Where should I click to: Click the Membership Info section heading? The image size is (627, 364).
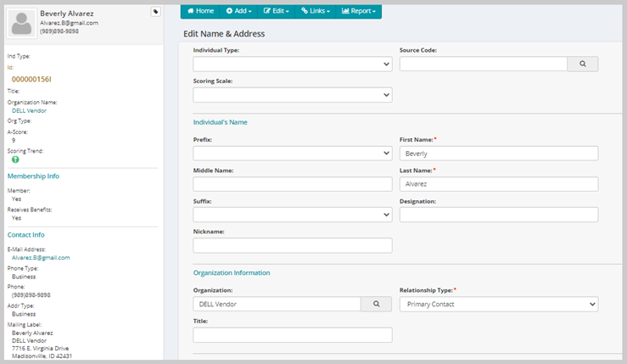(x=33, y=176)
